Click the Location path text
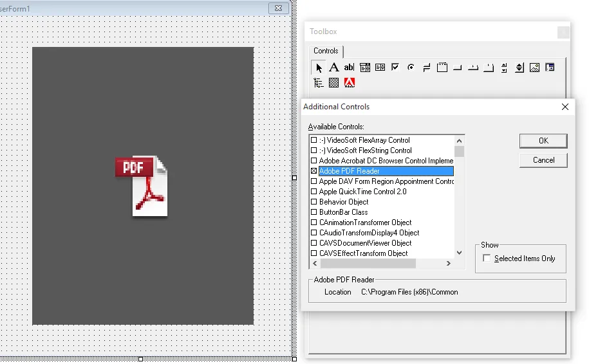589x364 pixels. click(x=409, y=292)
